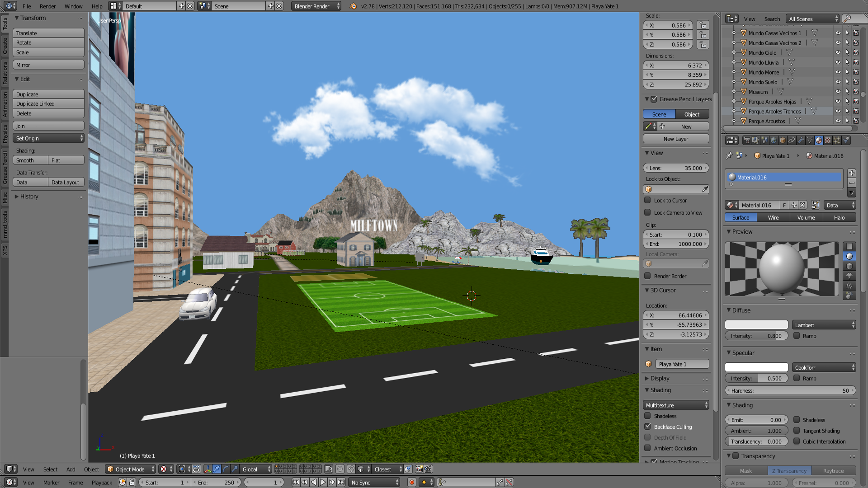Click the Translate button
This screenshot has height=488, width=868.
(x=49, y=33)
